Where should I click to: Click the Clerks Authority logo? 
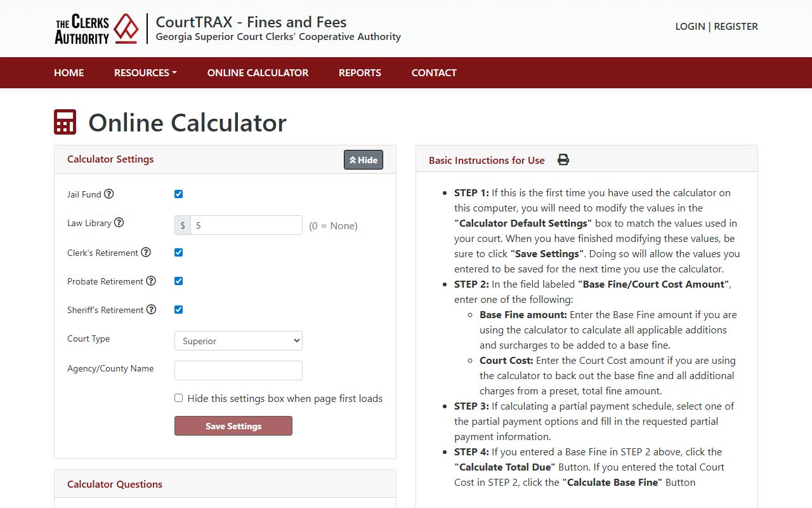click(x=97, y=29)
